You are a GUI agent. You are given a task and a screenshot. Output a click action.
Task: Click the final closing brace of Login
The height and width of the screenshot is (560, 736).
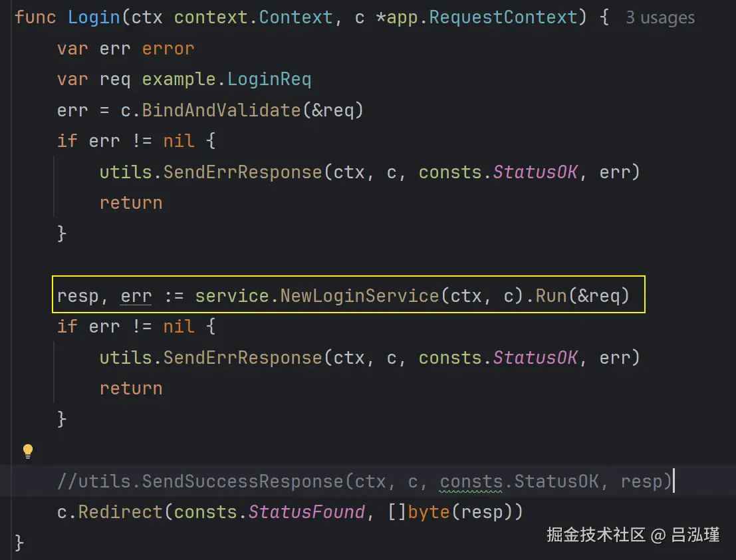19,543
